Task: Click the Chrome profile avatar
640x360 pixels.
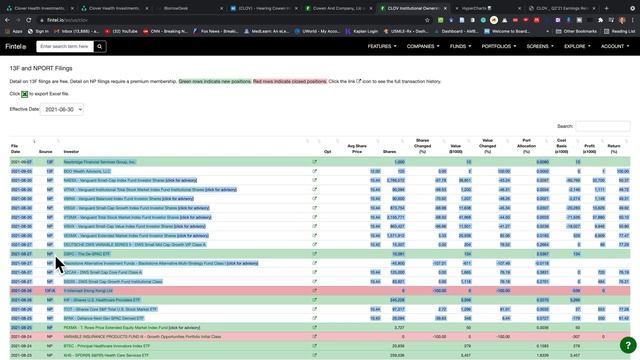Action: point(622,20)
